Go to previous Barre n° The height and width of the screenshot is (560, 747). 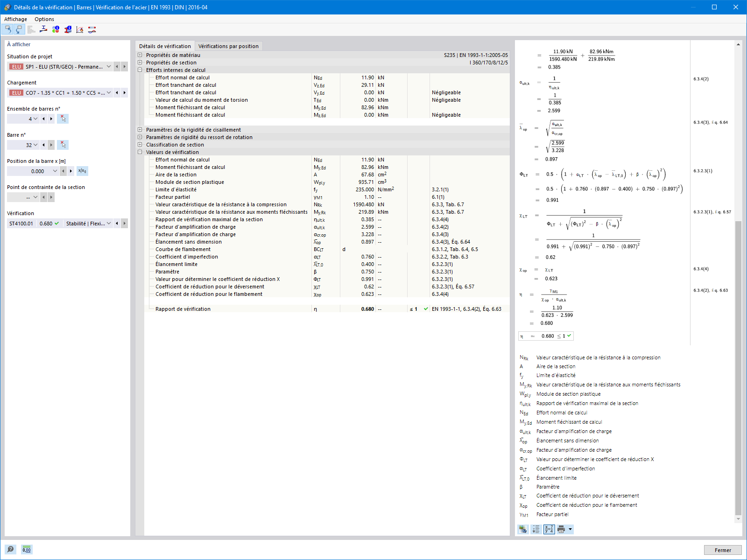[x=43, y=145]
